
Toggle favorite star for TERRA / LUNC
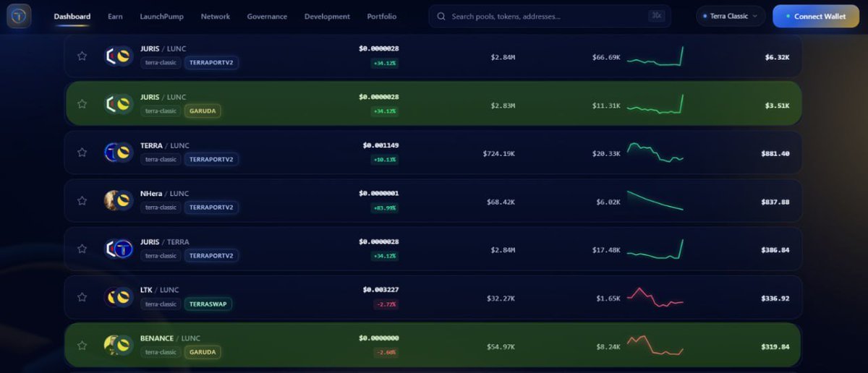pos(82,153)
